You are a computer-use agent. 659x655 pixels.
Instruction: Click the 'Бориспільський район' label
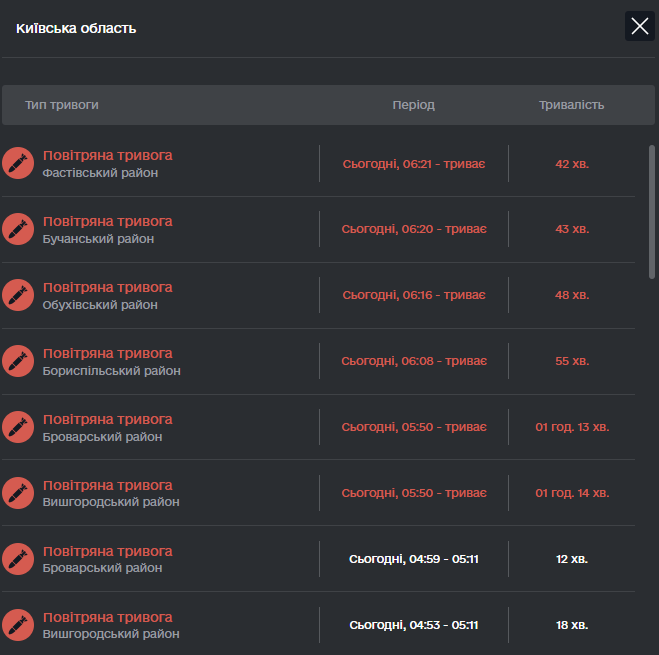tap(111, 371)
